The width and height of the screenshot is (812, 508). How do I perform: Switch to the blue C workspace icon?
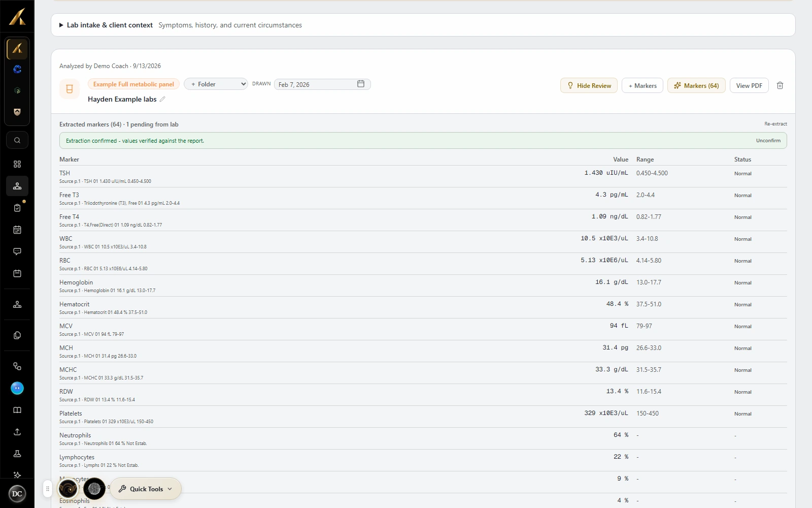pyautogui.click(x=17, y=70)
